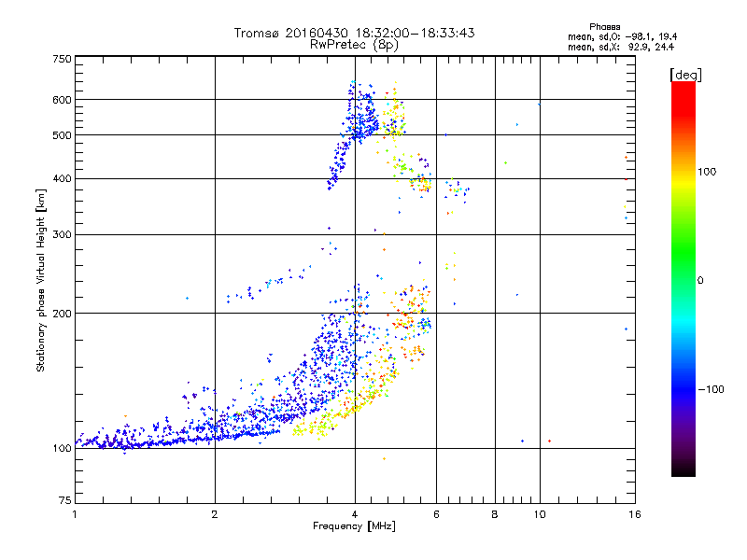Click the 'mean, sd,X: 92.9, 24.4' line
Viewport: 747px width, 560px height.
tap(621, 47)
